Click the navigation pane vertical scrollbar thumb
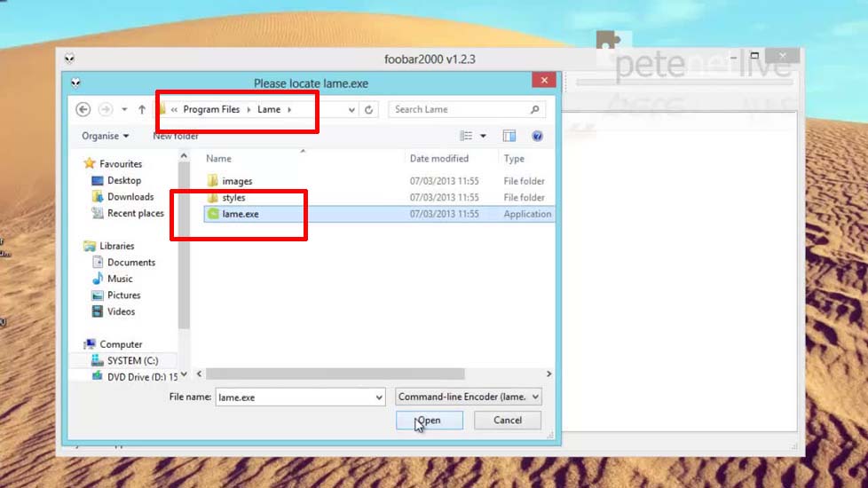Viewport: 868px width, 488px height. [x=184, y=246]
